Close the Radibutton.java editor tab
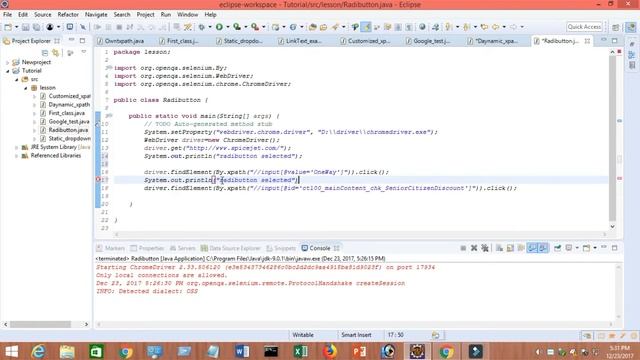 tap(587, 41)
